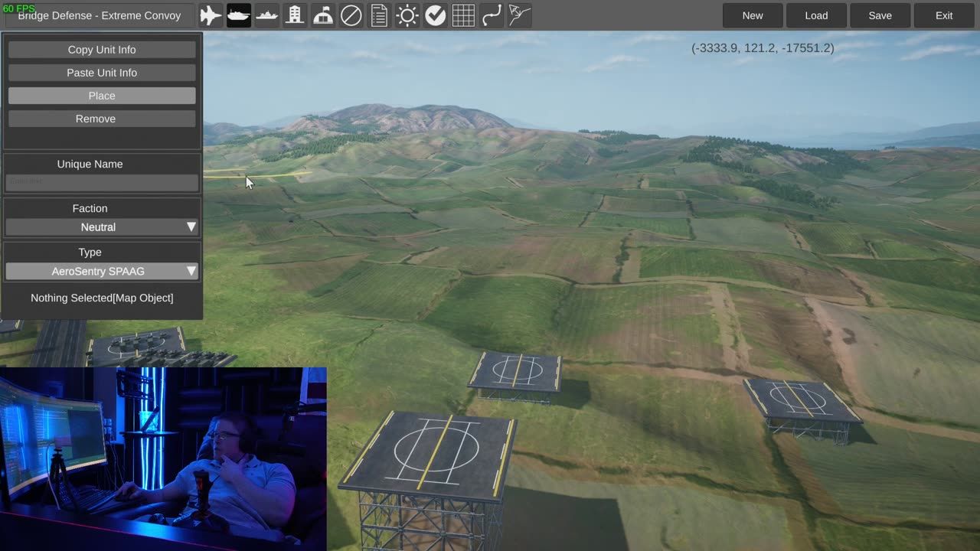Select the hangar with flag icon
Image resolution: width=980 pixels, height=551 pixels.
pyautogui.click(x=323, y=15)
